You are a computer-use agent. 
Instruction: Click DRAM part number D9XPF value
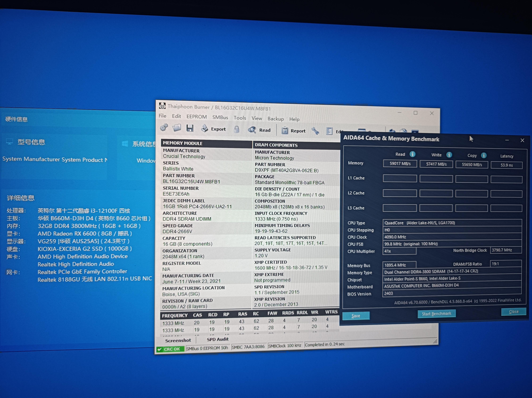(287, 170)
